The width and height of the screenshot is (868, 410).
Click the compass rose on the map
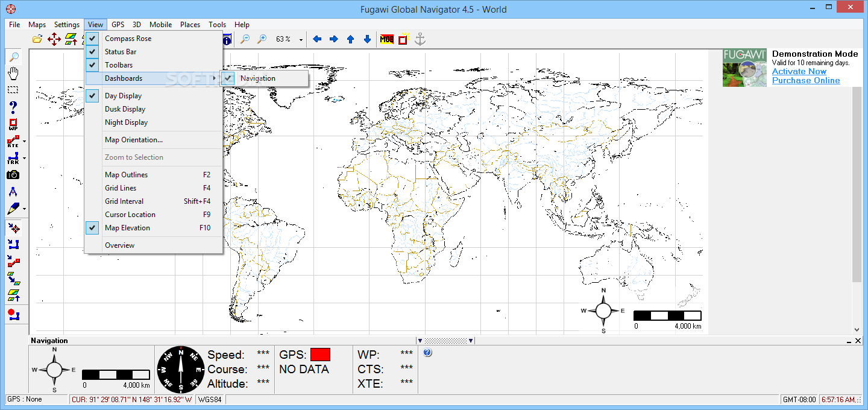[x=603, y=311]
